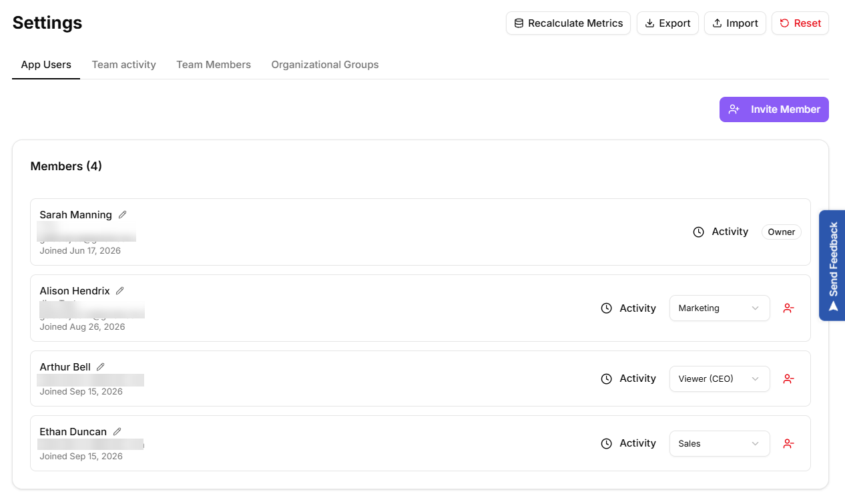
Task: Switch to the Team activity tab
Action: (124, 65)
